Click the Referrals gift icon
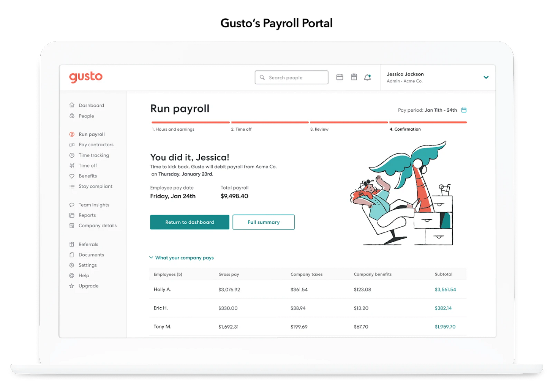The image size is (553, 392). coord(72,244)
